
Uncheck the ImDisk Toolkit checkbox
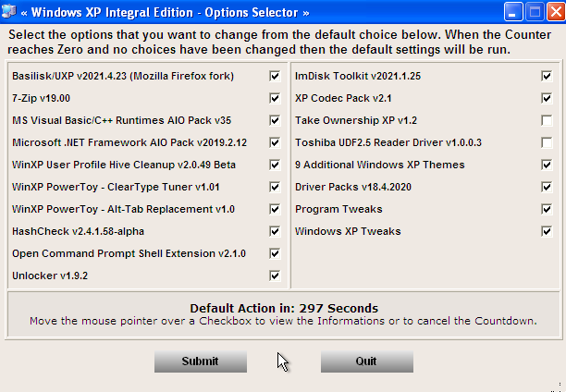coord(547,76)
